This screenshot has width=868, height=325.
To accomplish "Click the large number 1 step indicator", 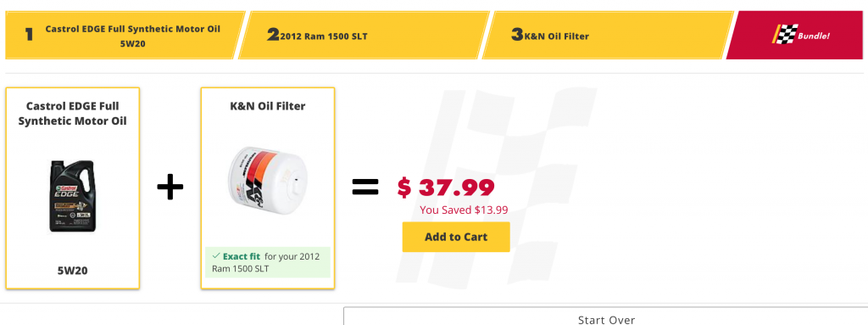I will point(29,35).
